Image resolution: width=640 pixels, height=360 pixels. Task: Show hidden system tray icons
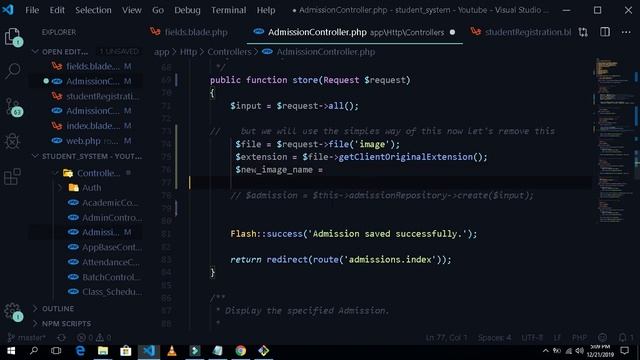click(x=546, y=351)
